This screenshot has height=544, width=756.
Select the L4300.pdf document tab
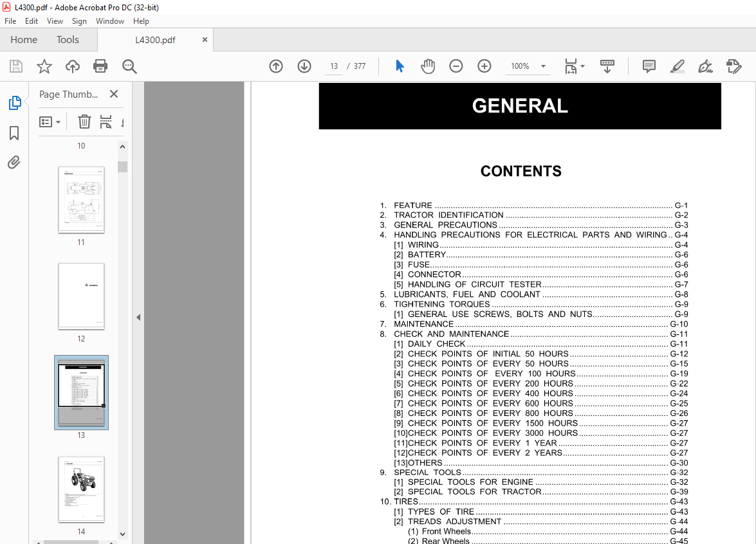click(155, 40)
